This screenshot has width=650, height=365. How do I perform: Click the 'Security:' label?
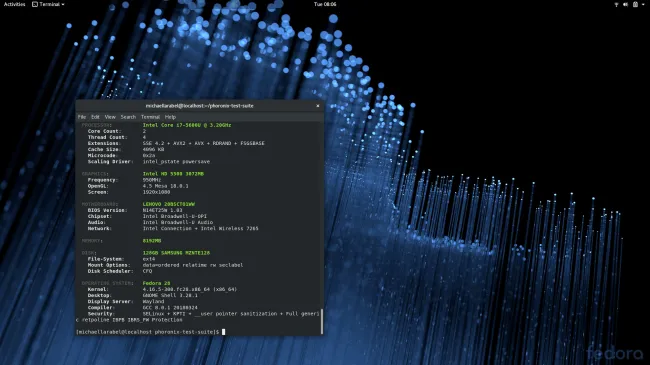pos(101,314)
